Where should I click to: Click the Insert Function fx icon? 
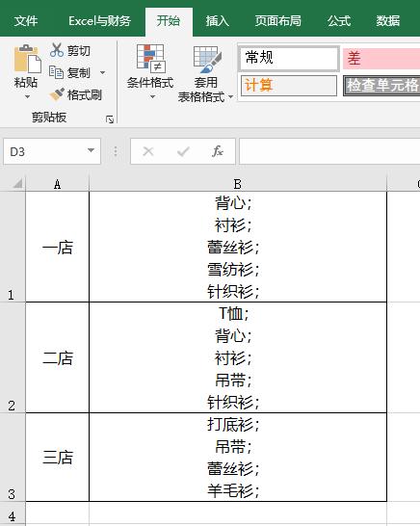pyautogui.click(x=218, y=151)
